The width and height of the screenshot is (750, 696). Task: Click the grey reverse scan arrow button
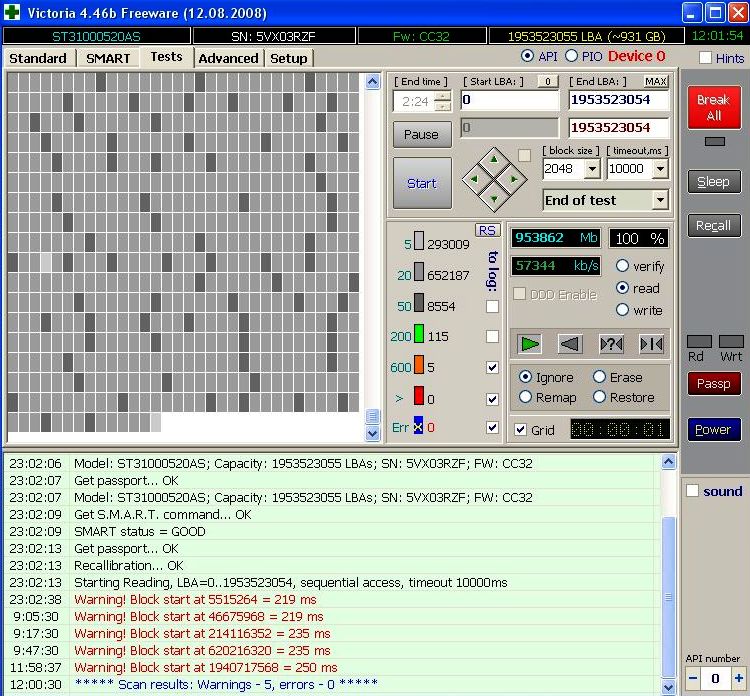[x=570, y=343]
